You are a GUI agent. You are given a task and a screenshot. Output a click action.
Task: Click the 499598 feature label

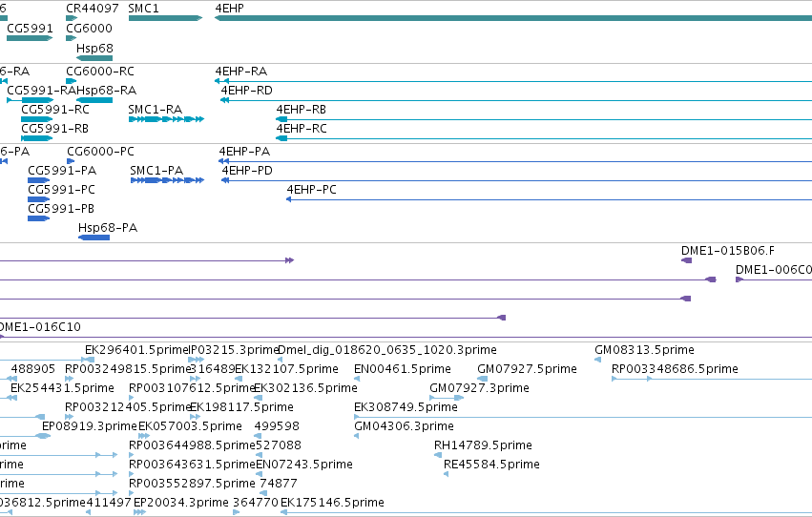[x=277, y=426]
